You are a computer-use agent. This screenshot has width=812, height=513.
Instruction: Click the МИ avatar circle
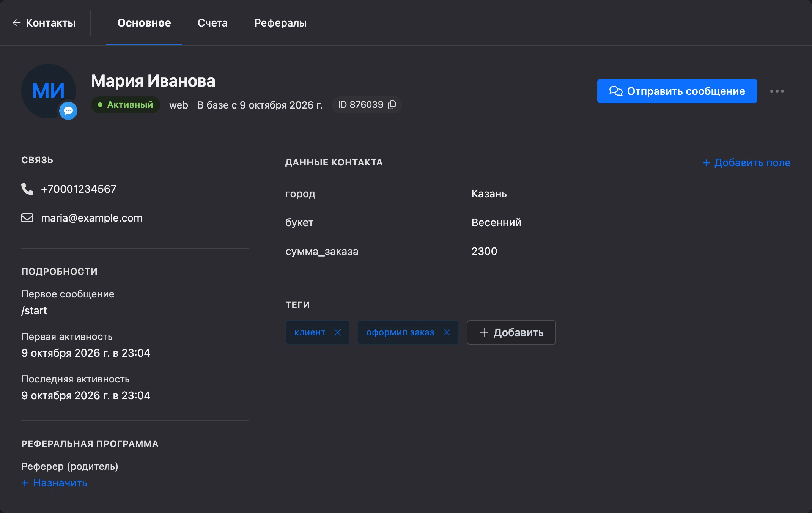tap(49, 91)
